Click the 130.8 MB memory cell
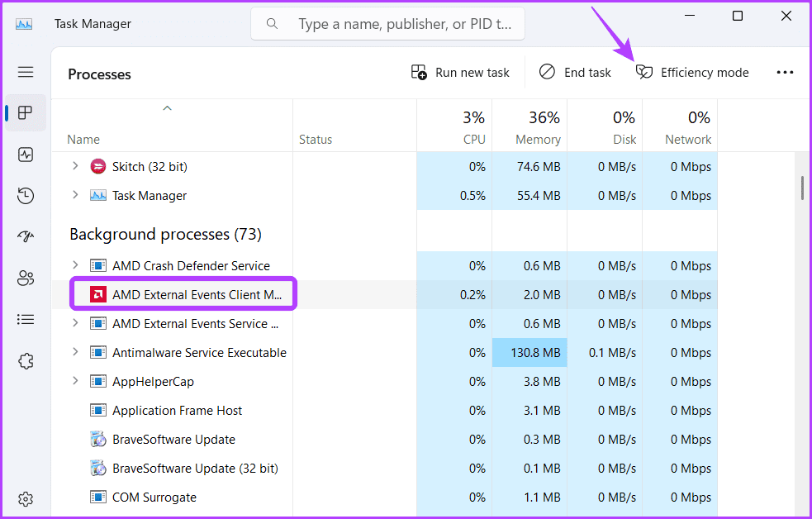812x519 pixels. [x=529, y=353]
